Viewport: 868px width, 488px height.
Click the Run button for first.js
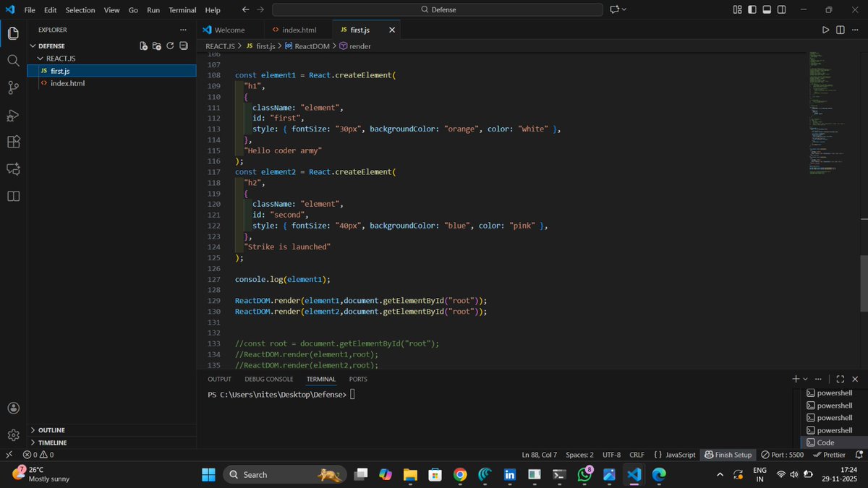coord(826,30)
